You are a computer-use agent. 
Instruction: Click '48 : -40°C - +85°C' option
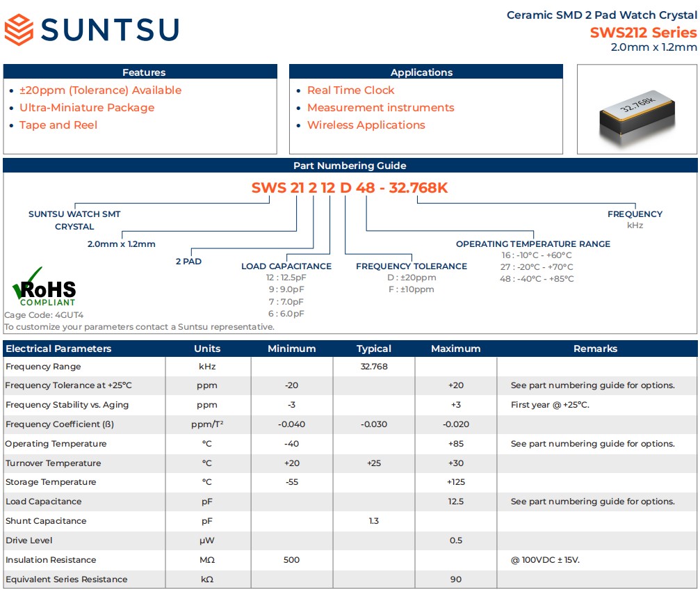[536, 279]
